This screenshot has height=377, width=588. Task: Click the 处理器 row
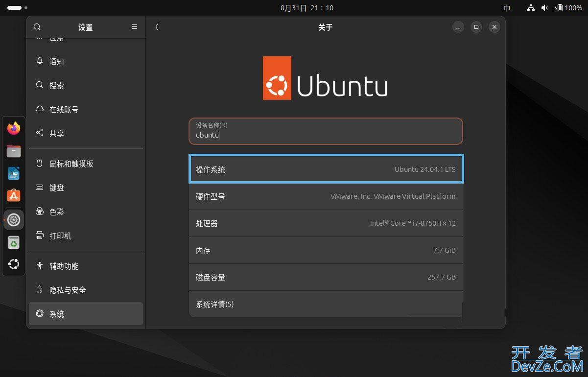[326, 223]
